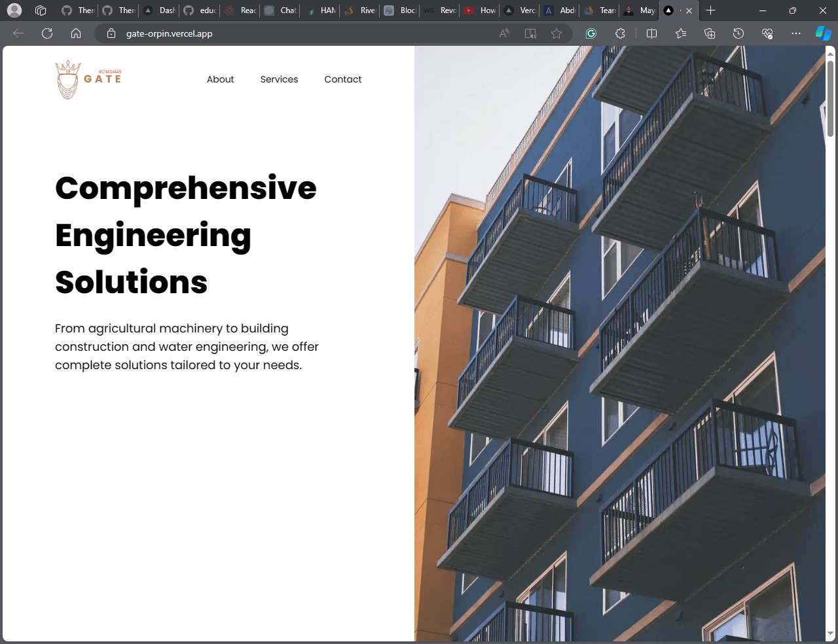The image size is (838, 644).
Task: Open the Favorites list icon
Action: pos(681,33)
